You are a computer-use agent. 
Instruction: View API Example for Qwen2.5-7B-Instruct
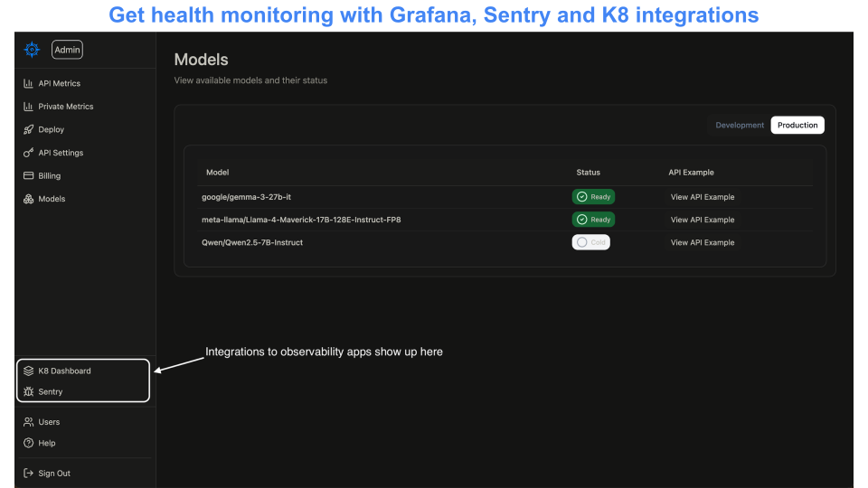[x=703, y=242]
